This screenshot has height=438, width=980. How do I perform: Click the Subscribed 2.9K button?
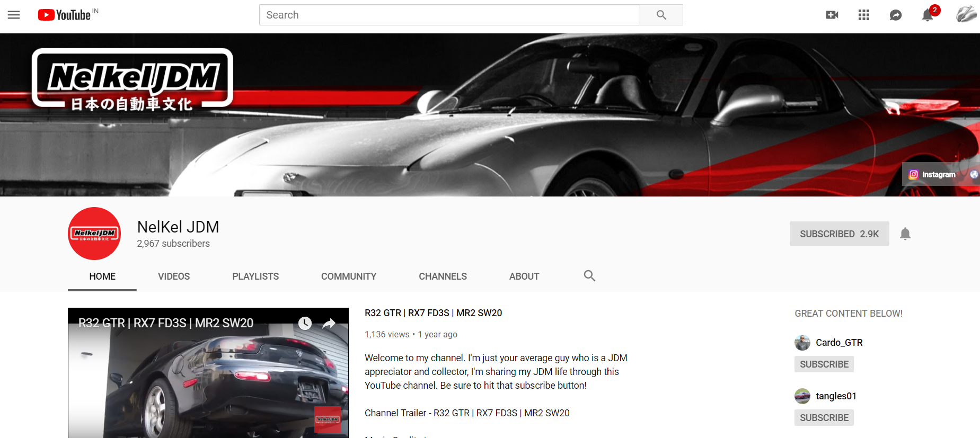coord(840,234)
